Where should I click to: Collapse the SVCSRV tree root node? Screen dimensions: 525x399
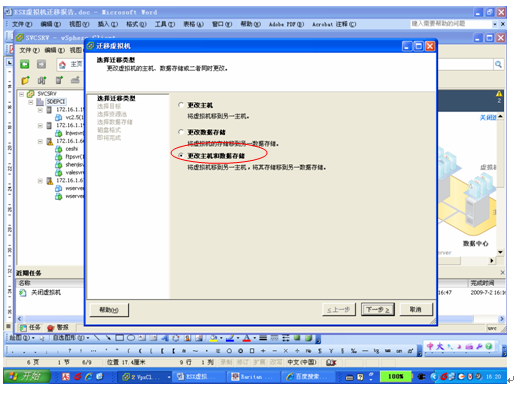pyautogui.click(x=21, y=94)
